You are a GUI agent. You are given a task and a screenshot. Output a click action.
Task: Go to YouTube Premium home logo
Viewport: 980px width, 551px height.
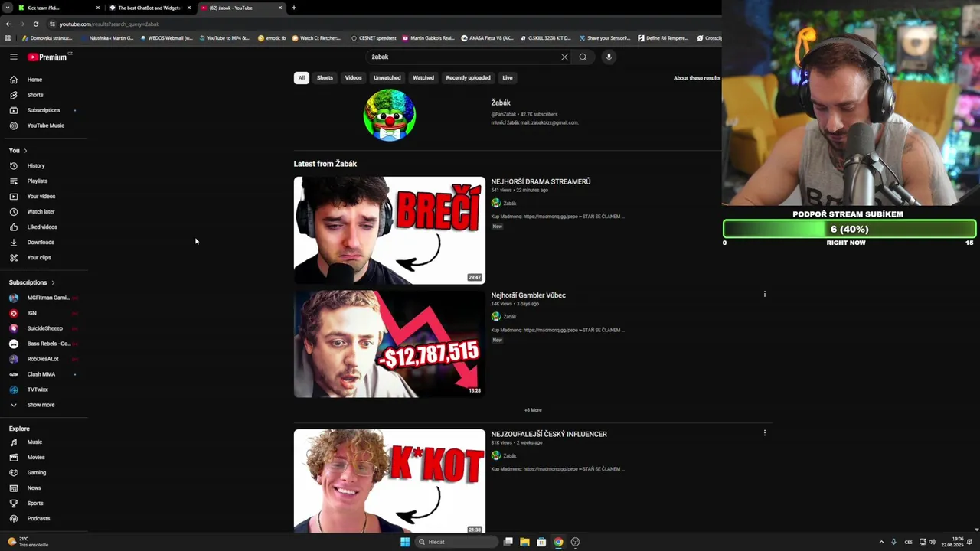pos(47,57)
